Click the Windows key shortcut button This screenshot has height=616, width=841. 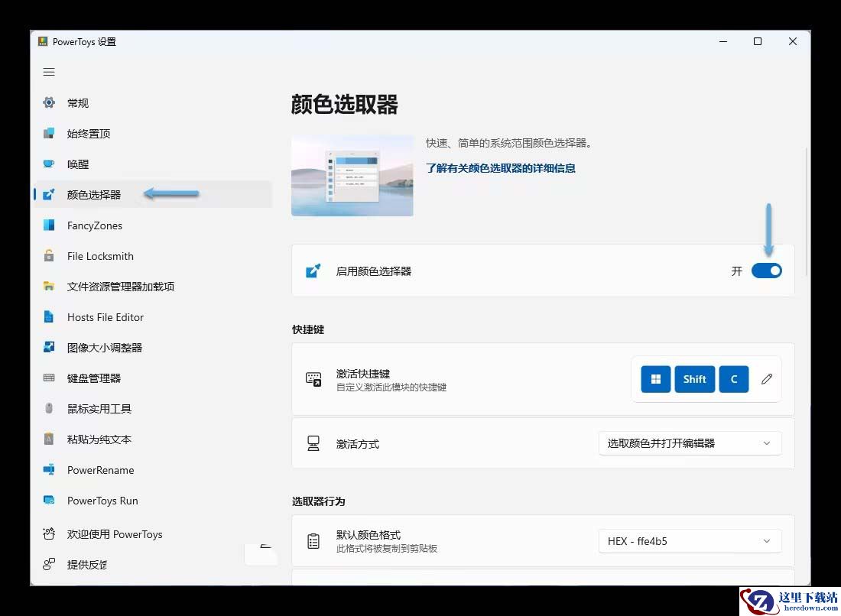pyautogui.click(x=655, y=379)
